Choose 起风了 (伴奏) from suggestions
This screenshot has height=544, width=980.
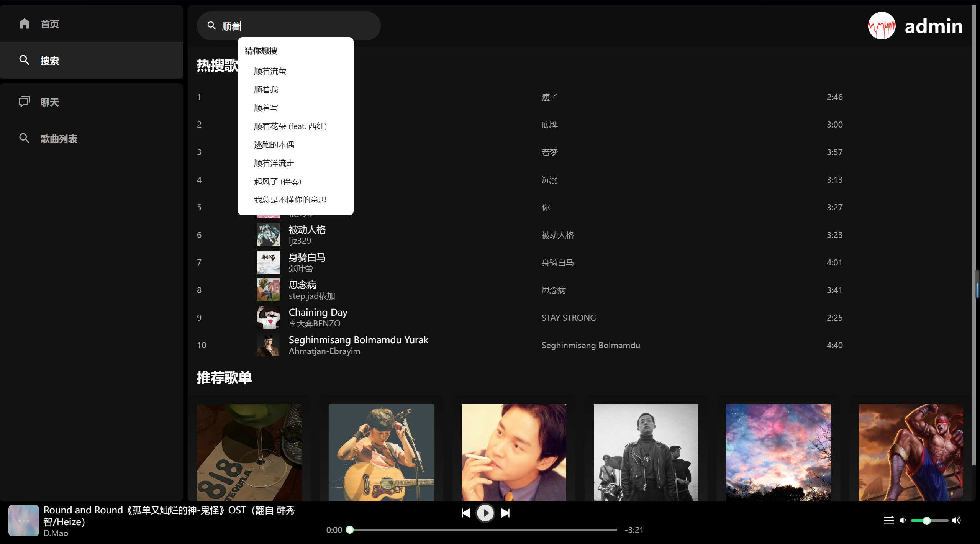coord(277,181)
